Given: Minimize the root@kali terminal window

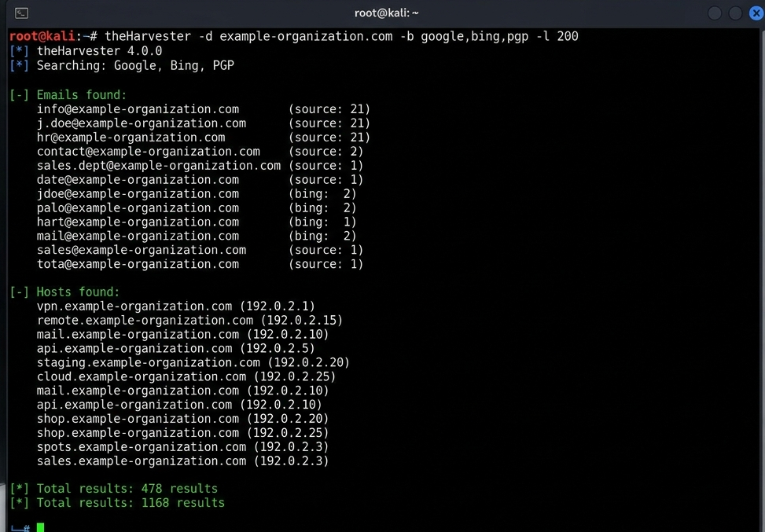Looking at the screenshot, I should (714, 13).
